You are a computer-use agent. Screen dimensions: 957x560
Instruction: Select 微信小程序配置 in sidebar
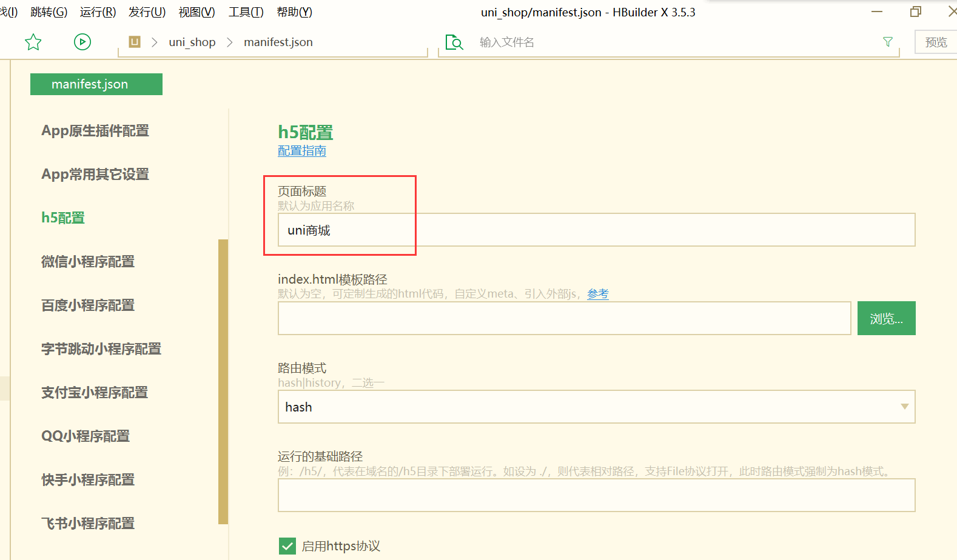click(x=88, y=262)
